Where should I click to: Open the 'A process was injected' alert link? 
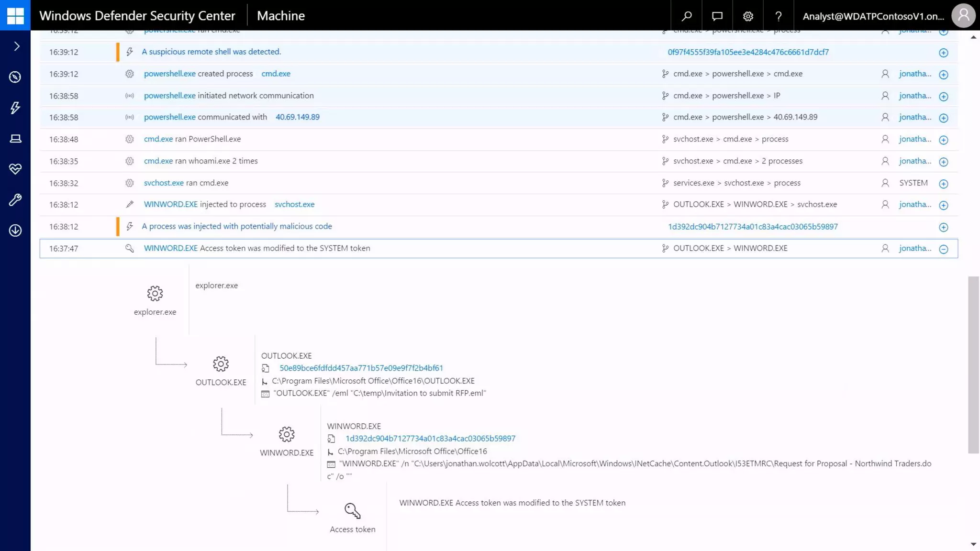click(236, 226)
